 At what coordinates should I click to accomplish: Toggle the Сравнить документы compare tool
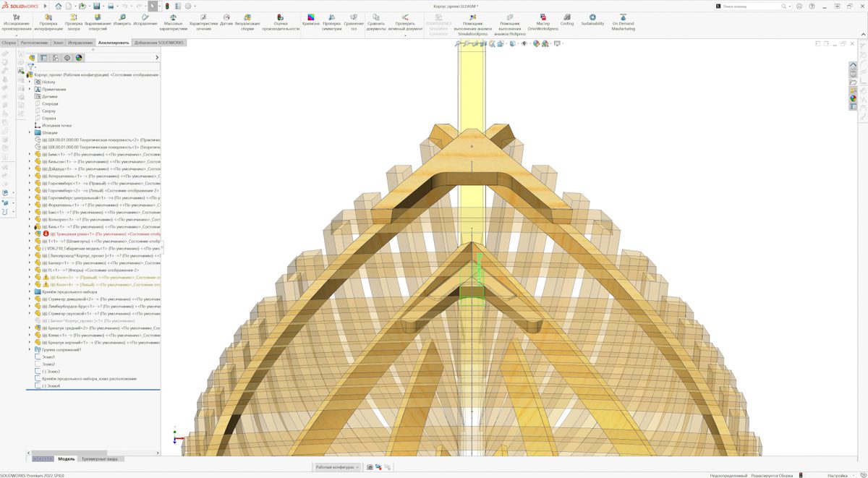point(376,22)
